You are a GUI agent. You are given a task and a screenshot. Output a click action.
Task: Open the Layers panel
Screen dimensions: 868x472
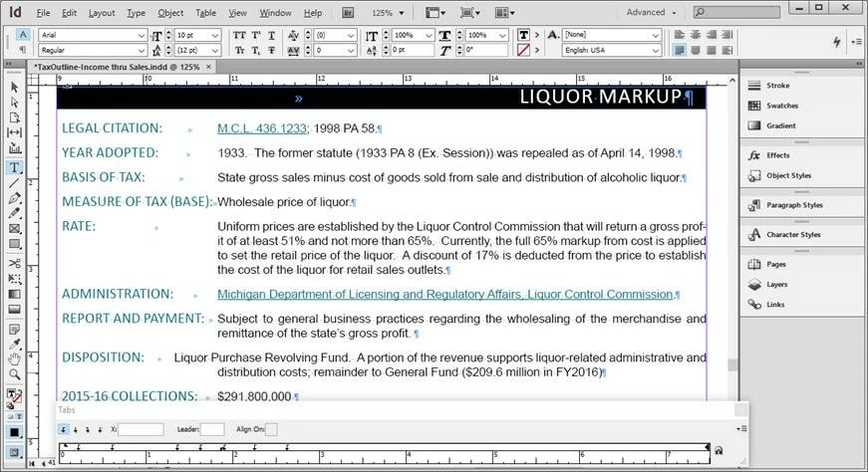tap(776, 285)
